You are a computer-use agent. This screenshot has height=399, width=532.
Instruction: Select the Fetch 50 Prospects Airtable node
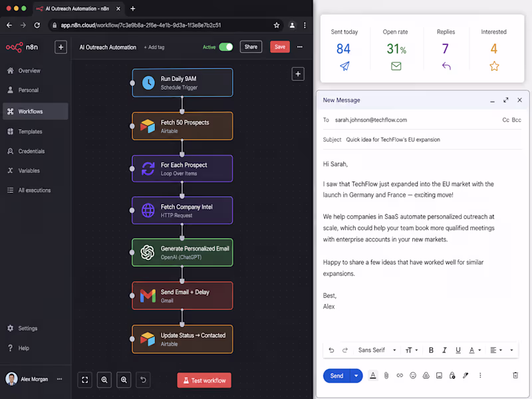(182, 126)
